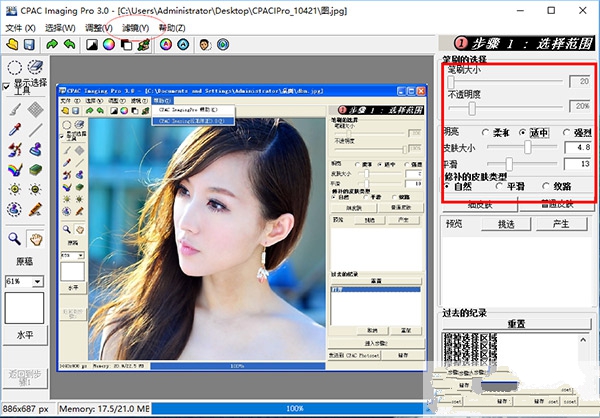600x418 pixels.
Task: Click the 平滑 slider handle
Action: (509, 164)
